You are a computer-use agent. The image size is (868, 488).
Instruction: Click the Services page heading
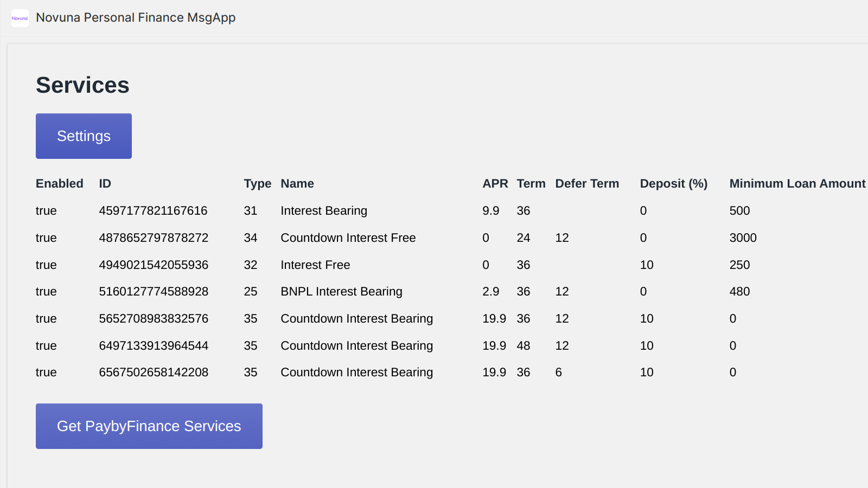point(82,85)
